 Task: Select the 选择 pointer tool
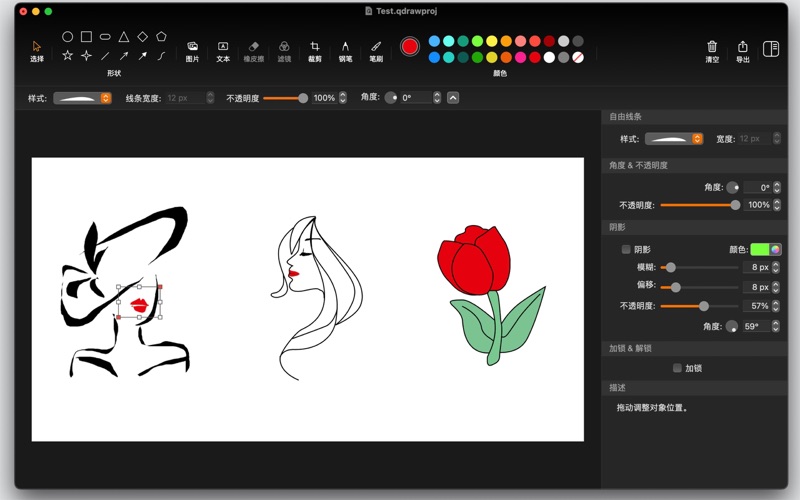tap(37, 47)
